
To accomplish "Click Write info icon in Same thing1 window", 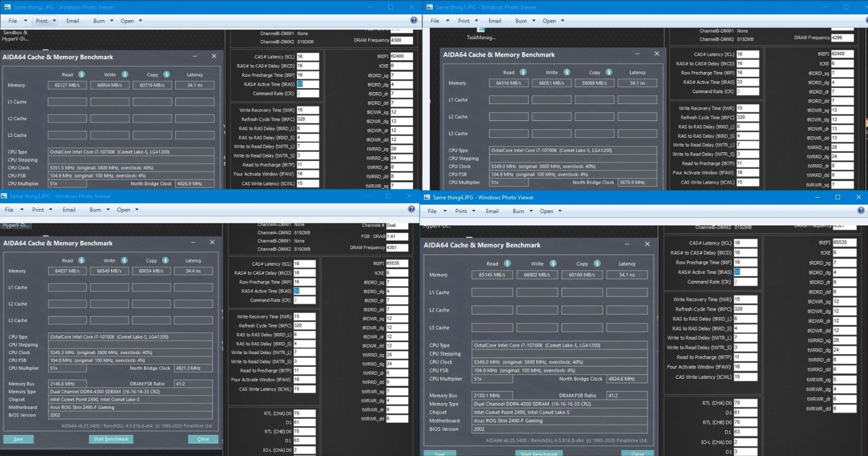I will coord(567,72).
